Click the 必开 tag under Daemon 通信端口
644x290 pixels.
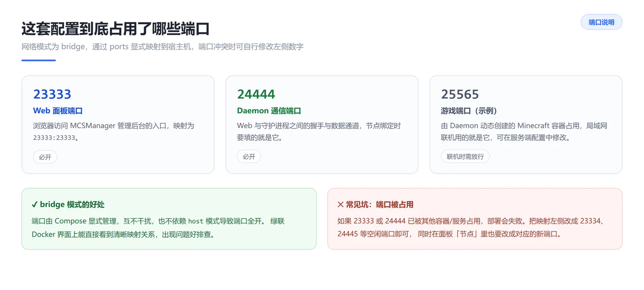(x=249, y=157)
